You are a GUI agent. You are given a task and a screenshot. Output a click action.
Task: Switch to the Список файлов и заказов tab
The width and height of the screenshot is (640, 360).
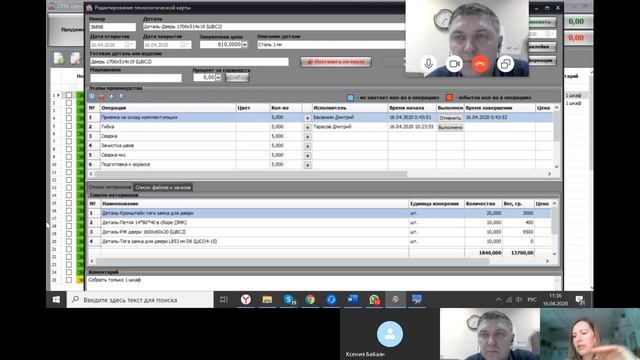pos(163,187)
